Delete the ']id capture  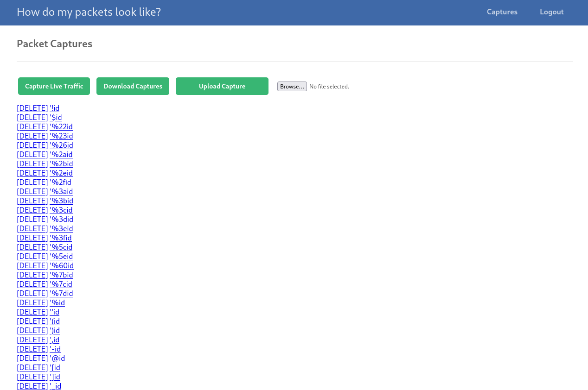32,377
